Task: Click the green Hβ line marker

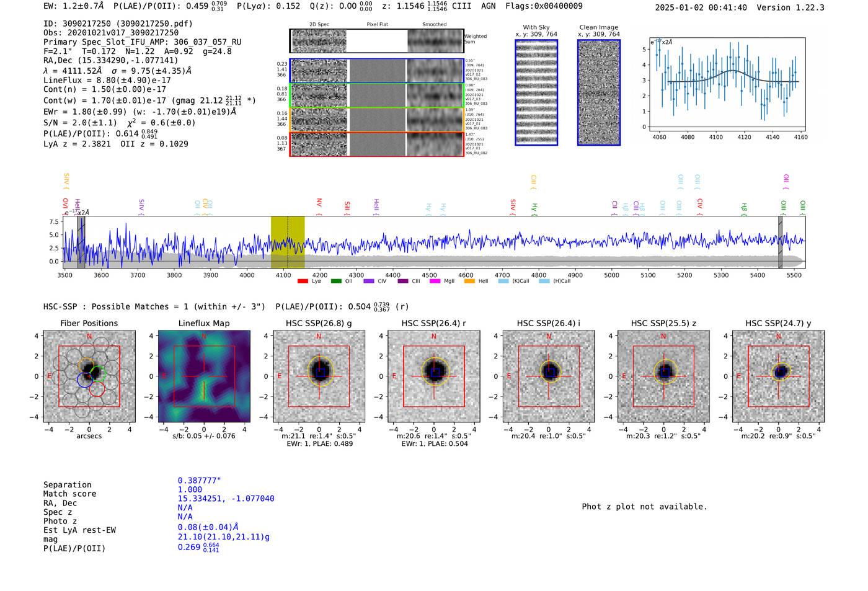Action: [744, 208]
